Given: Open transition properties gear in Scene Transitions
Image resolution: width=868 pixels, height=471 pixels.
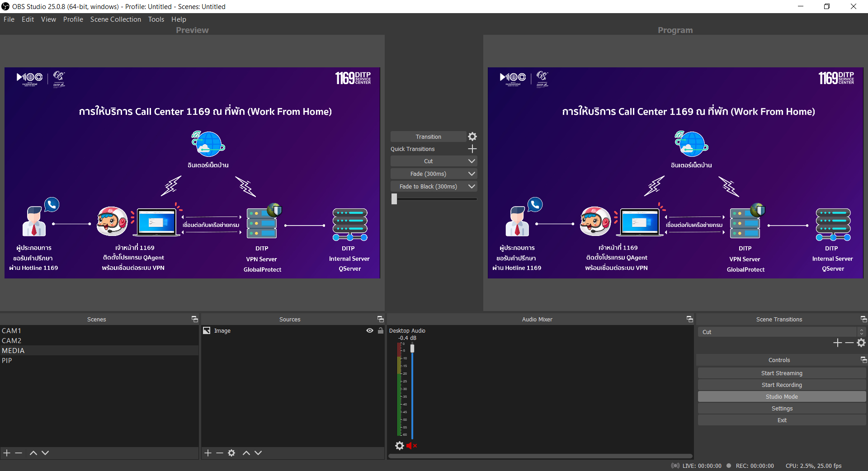Looking at the screenshot, I should [x=861, y=343].
